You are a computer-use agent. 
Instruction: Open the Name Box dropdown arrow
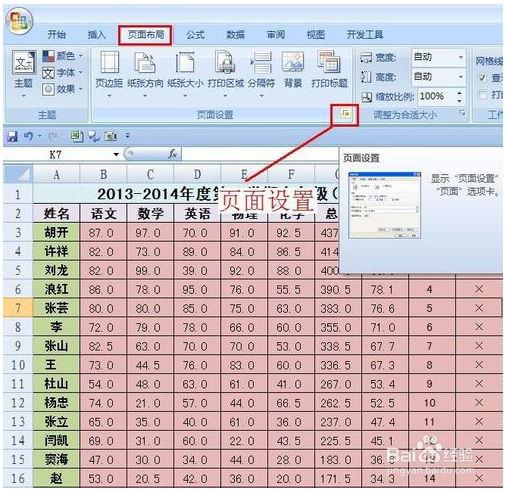click(x=116, y=154)
